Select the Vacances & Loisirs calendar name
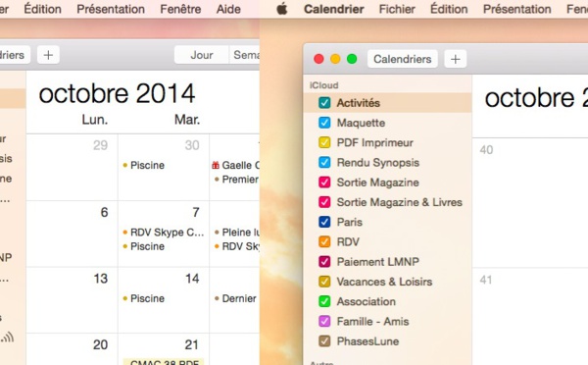 [x=384, y=282]
